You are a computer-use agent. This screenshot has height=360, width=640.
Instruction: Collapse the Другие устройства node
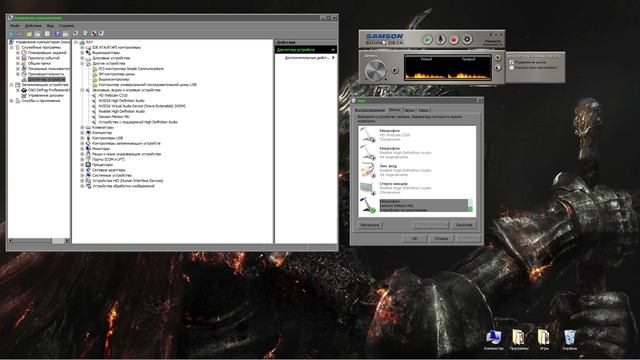point(82,63)
